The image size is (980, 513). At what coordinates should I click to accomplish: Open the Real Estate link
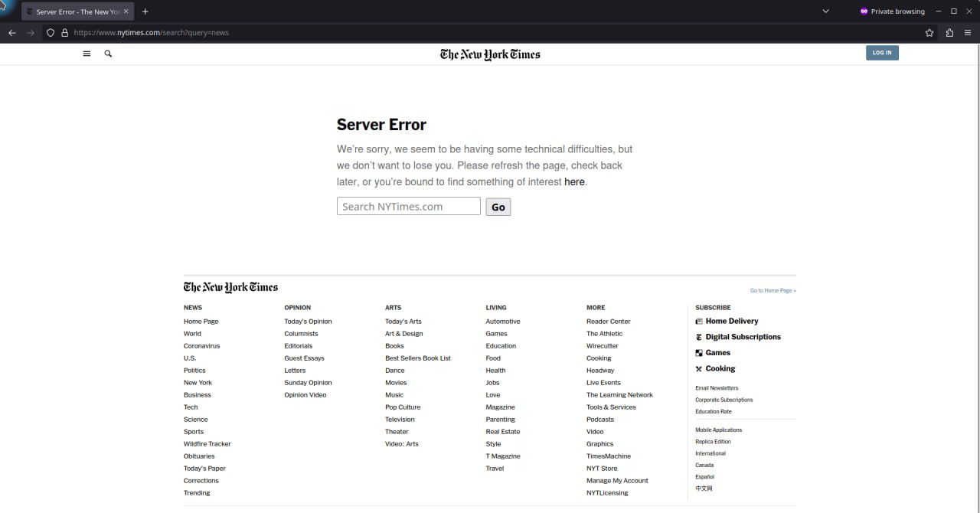pyautogui.click(x=503, y=432)
